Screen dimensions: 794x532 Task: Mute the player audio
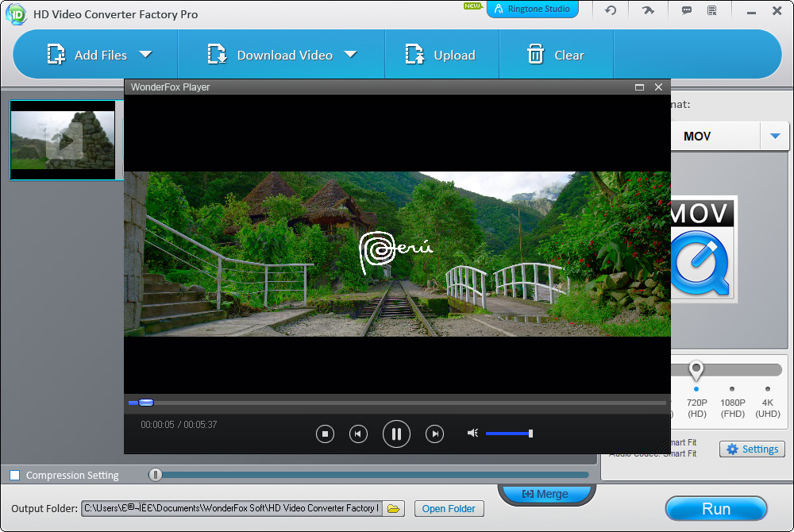coord(472,433)
